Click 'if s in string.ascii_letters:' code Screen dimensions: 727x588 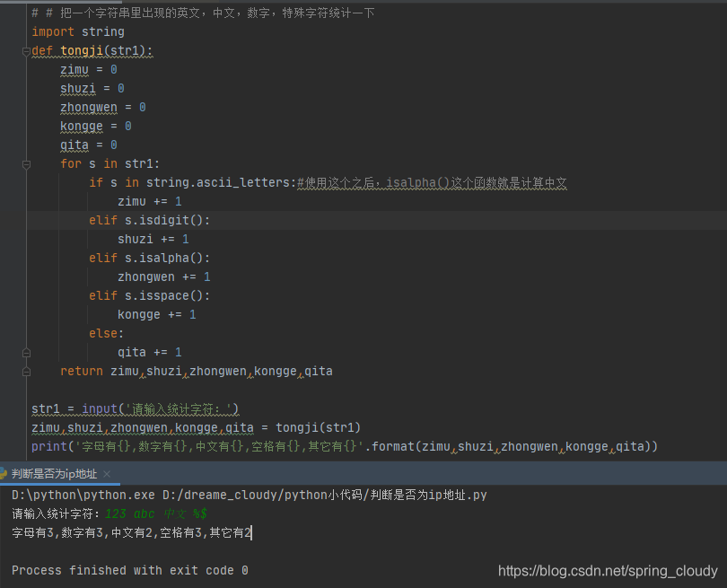tap(192, 183)
